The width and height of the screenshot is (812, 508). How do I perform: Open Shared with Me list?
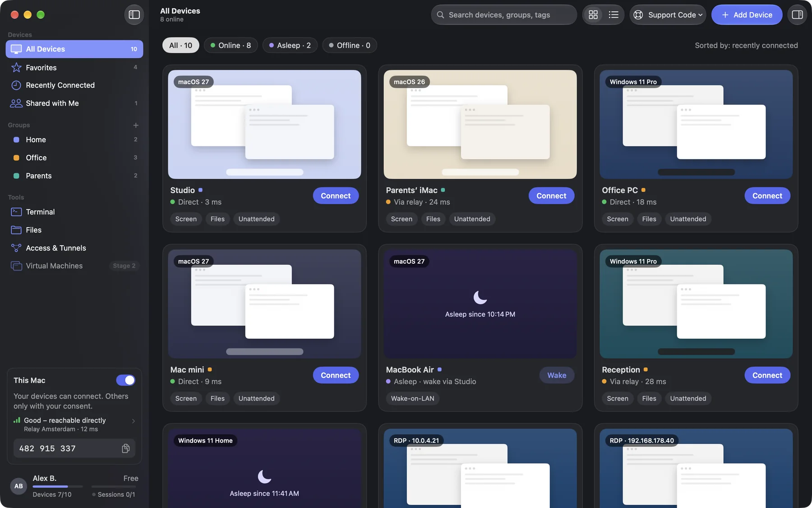[x=74, y=103]
